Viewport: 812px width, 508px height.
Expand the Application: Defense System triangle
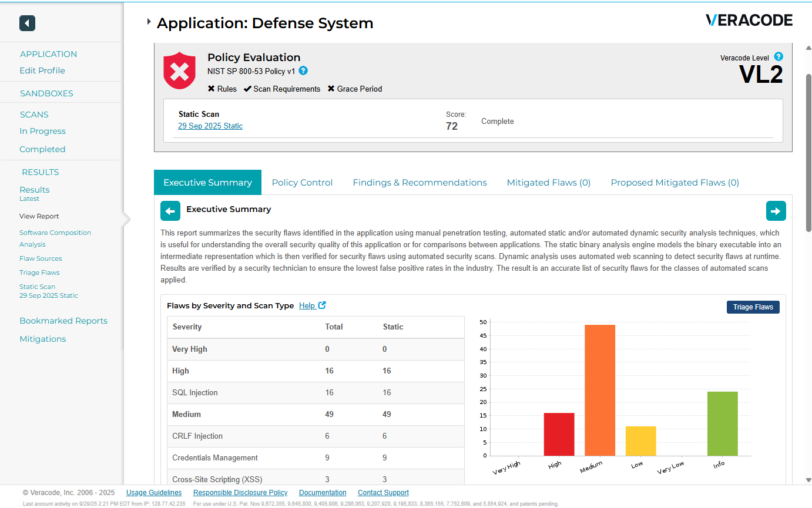coord(149,22)
